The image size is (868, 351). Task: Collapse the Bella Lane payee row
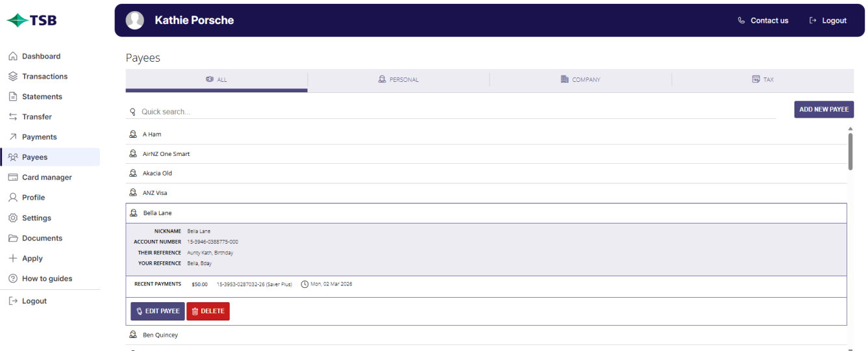click(x=486, y=213)
